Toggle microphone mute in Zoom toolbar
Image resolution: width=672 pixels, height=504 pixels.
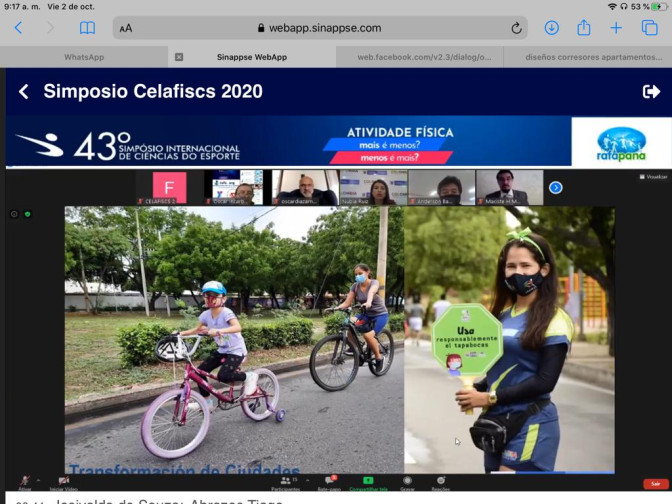click(x=24, y=482)
